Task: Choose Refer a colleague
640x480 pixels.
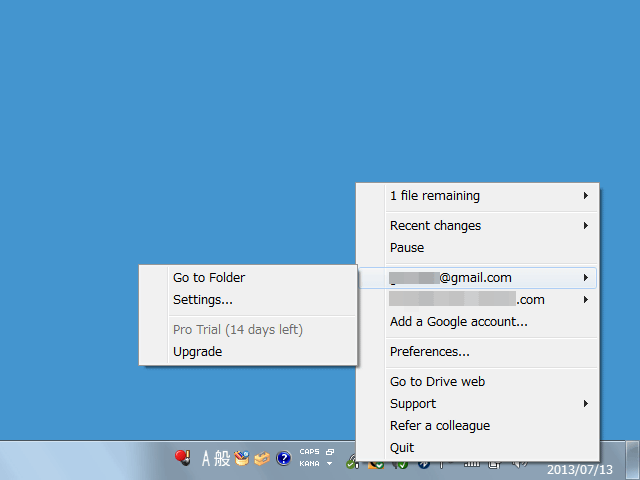Action: (x=478, y=426)
